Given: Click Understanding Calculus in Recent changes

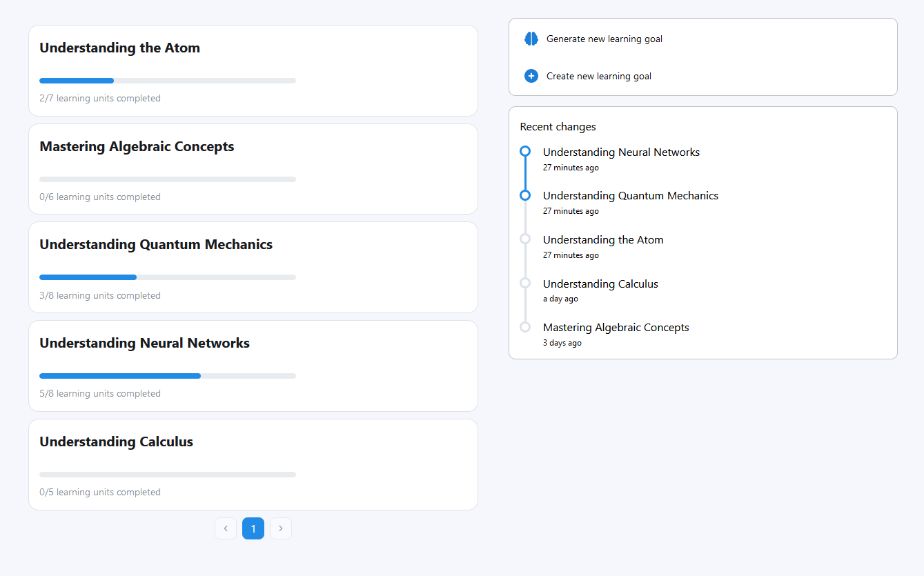Looking at the screenshot, I should click(x=600, y=284).
